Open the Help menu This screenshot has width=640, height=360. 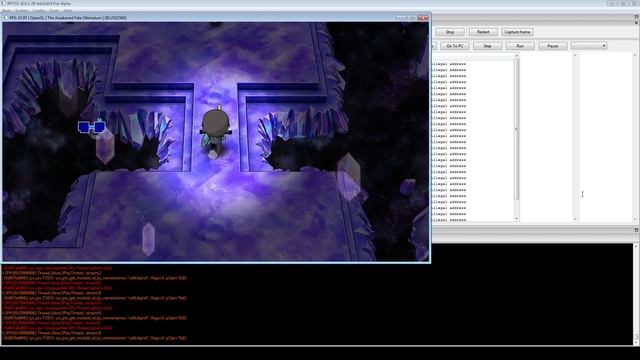(x=68, y=11)
